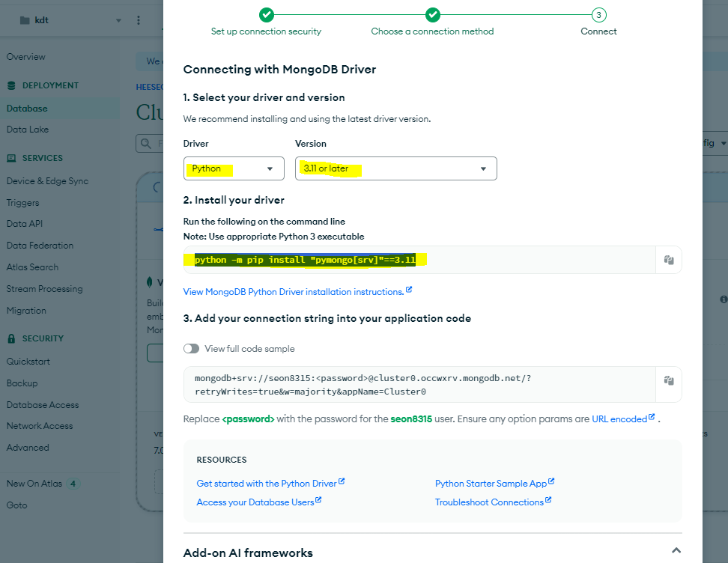Click the pip install command text
This screenshot has width=728, height=563.
(305, 260)
